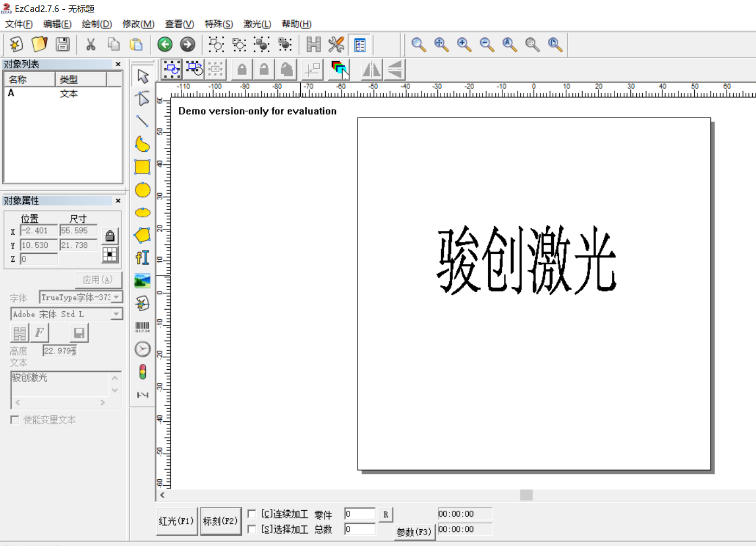Open the 绘制(D) menu
756x546 pixels.
click(x=96, y=24)
